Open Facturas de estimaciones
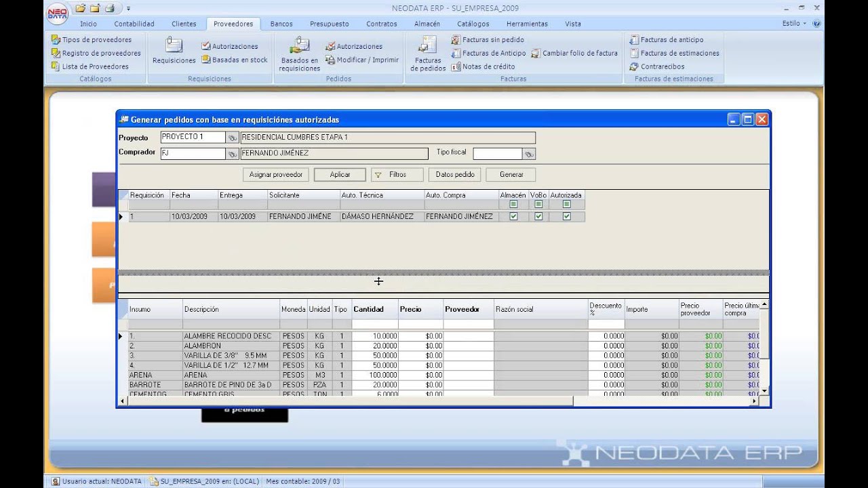 [675, 53]
